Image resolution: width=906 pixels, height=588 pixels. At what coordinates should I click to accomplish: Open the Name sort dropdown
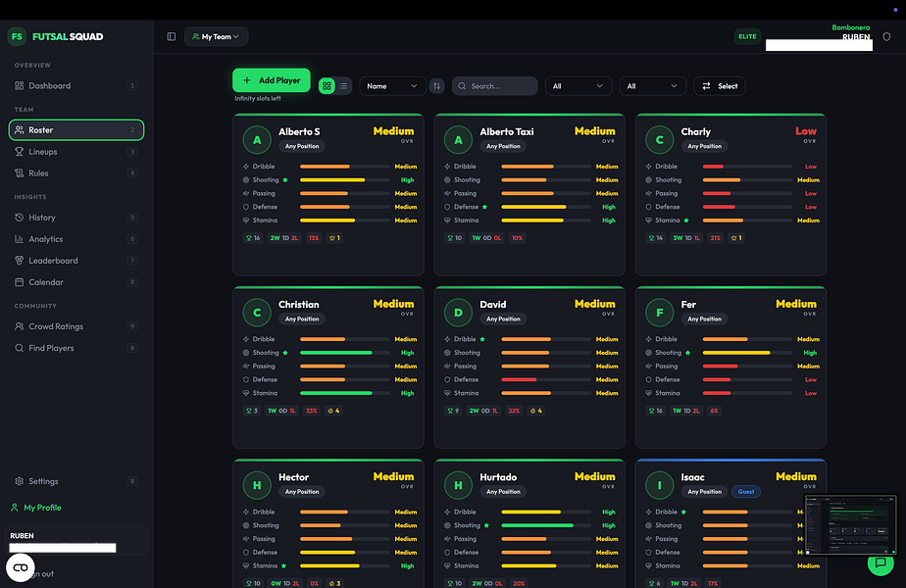392,86
